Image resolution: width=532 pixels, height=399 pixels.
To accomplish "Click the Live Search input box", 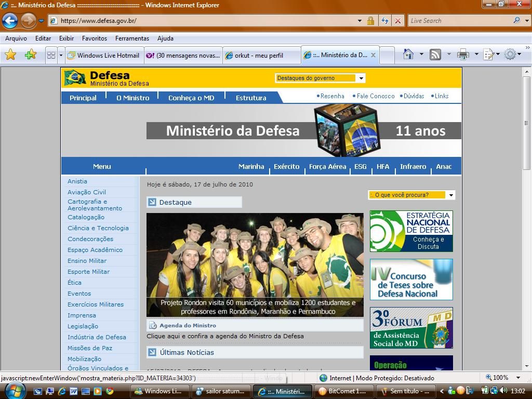I will coord(459,21).
